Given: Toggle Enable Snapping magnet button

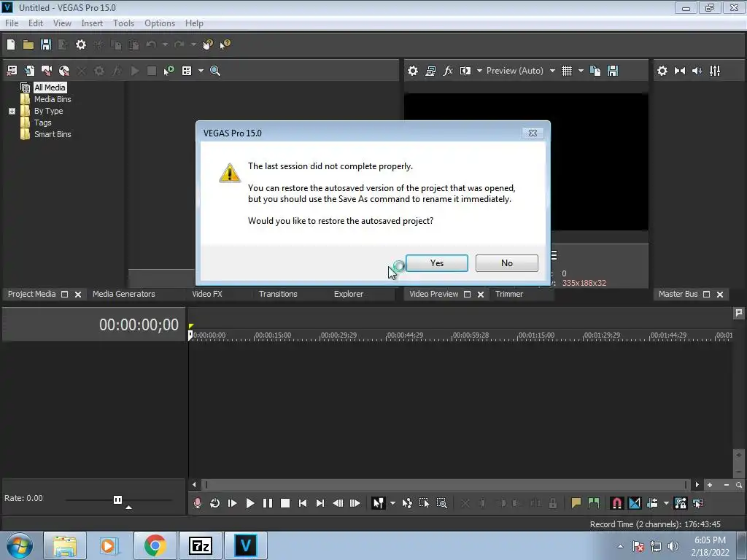Looking at the screenshot, I should tap(616, 503).
